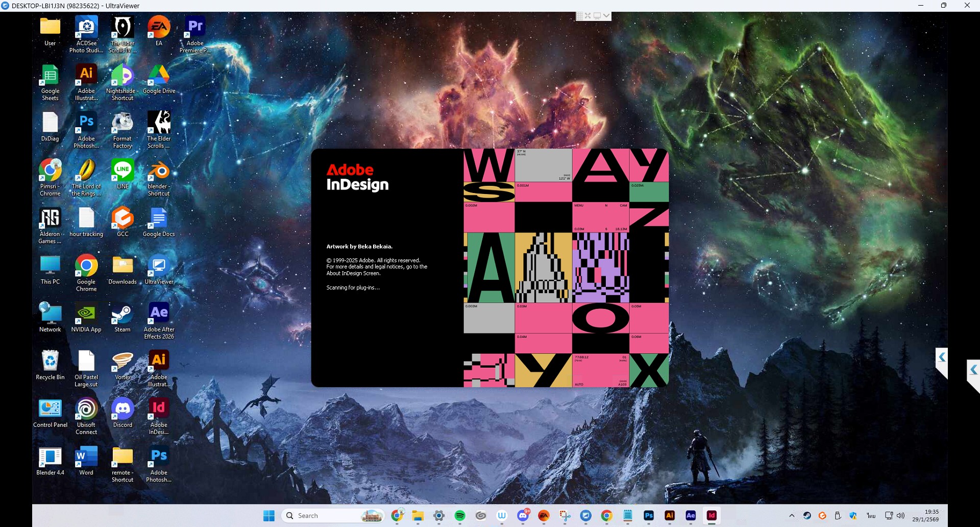Image resolution: width=980 pixels, height=527 pixels.
Task: Select the remote - Shortcut folder icon
Action: 122,464
